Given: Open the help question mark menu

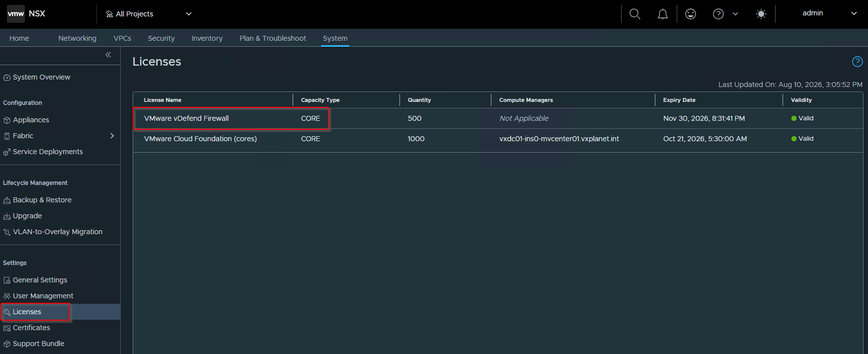Looking at the screenshot, I should pyautogui.click(x=718, y=14).
